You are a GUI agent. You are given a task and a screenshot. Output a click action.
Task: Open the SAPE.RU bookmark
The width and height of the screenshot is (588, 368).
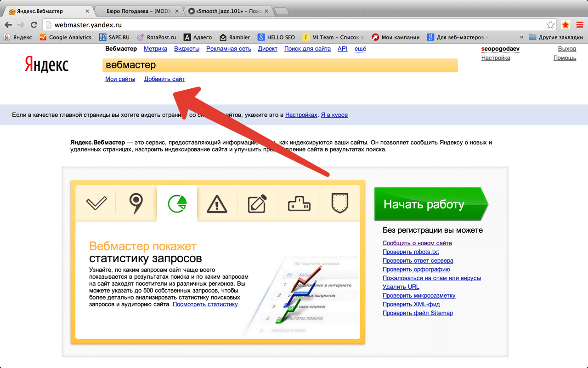tap(114, 37)
